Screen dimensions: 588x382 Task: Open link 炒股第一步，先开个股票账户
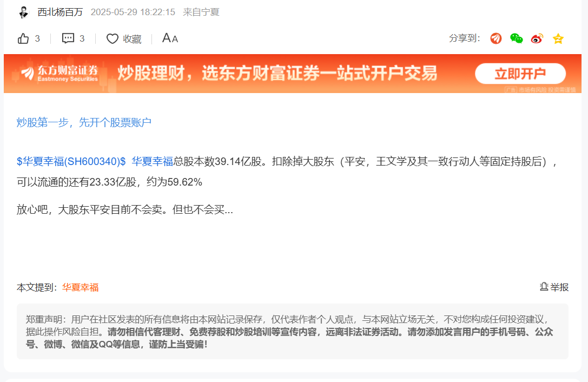click(84, 122)
